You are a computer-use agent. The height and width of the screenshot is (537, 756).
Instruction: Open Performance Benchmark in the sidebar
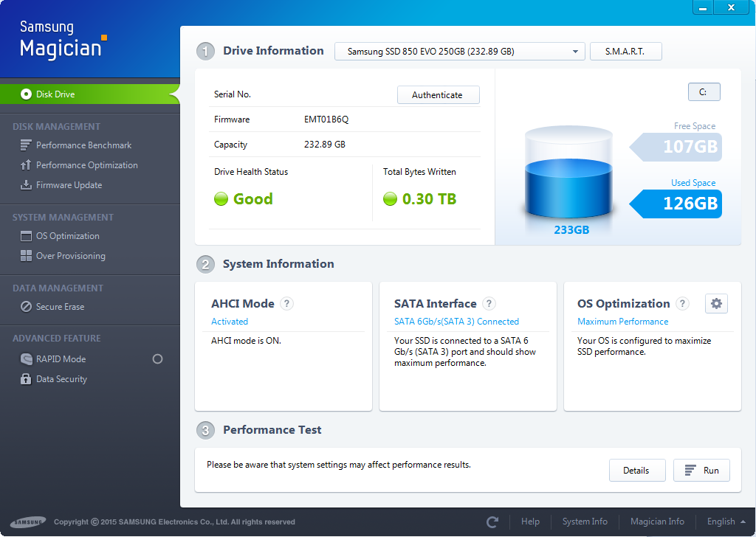click(x=83, y=145)
